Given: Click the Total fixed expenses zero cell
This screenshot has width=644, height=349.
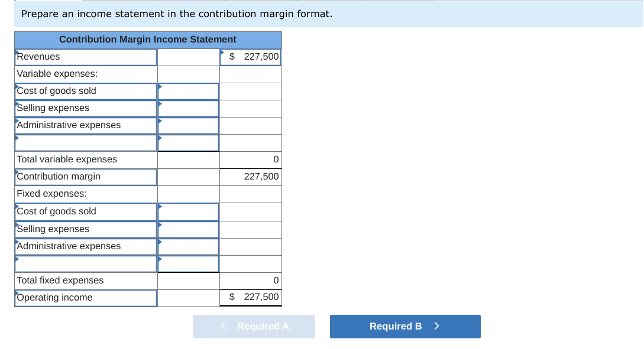Looking at the screenshot, I should click(250, 280).
